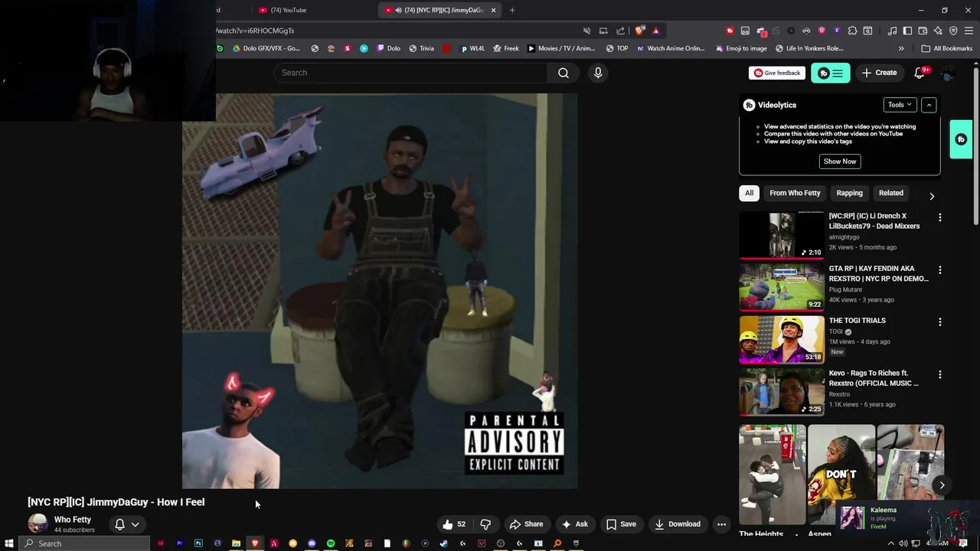Click Who Fetty channel avatar
The height and width of the screenshot is (551, 980).
point(38,523)
